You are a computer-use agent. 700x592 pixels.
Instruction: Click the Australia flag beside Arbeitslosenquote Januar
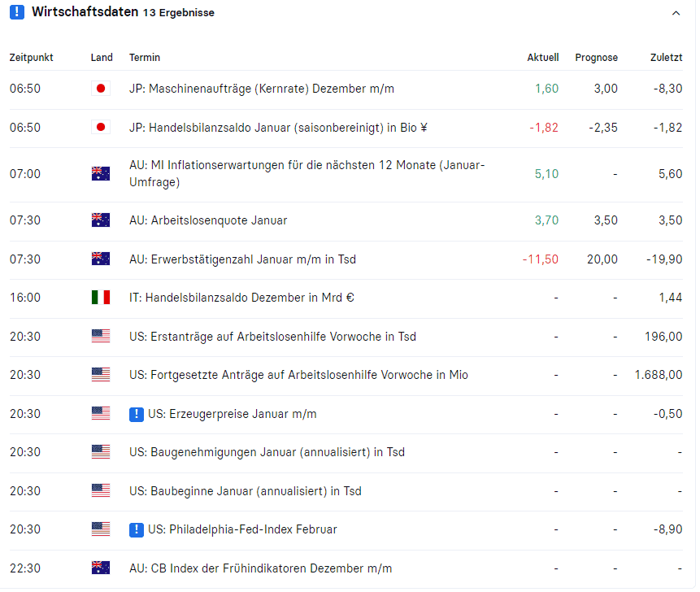(101, 220)
